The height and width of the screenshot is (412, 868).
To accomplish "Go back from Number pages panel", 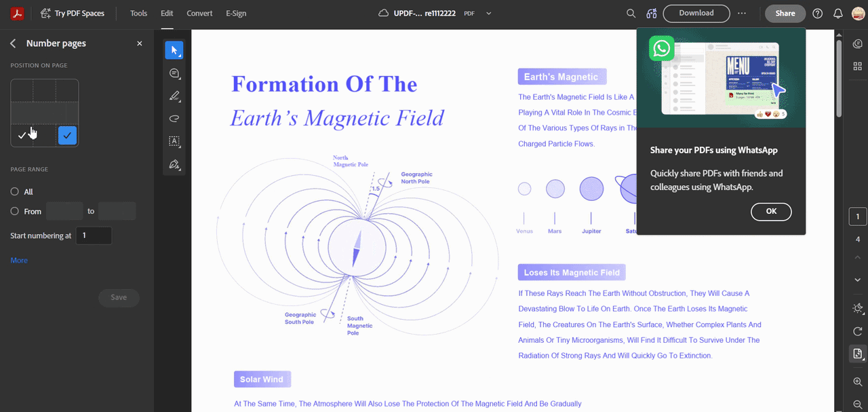I will 13,43.
